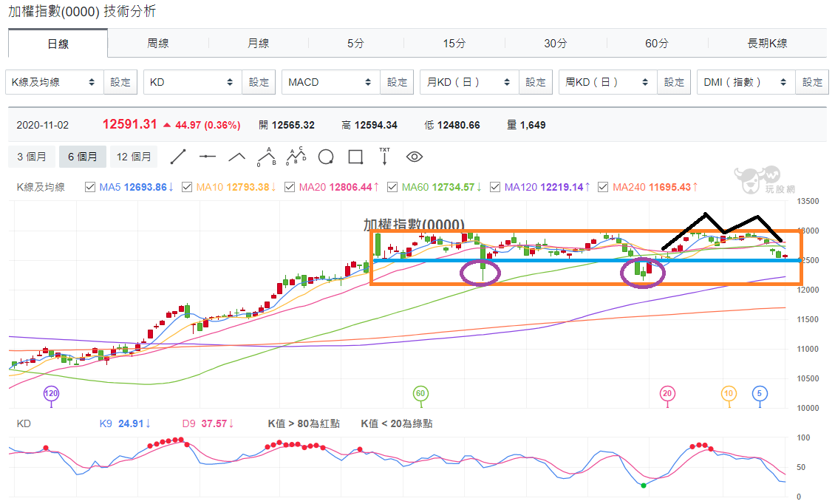The height and width of the screenshot is (504, 835).
Task: Switch to the 周線 weekly chart tab
Action: 158,43
